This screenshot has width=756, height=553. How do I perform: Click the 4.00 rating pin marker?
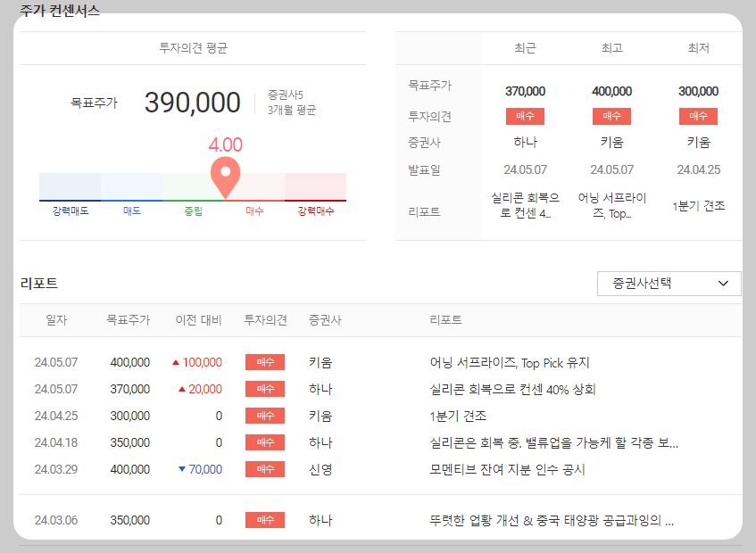point(225,177)
